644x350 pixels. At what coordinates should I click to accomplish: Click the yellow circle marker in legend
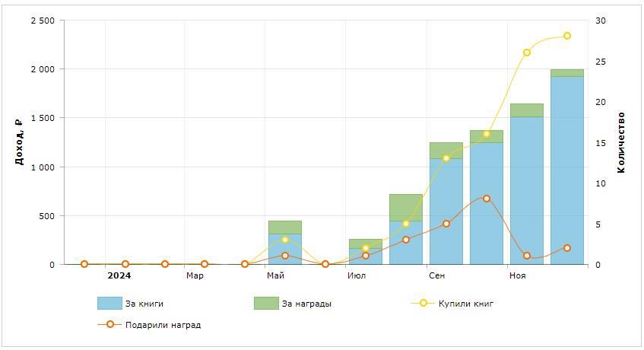pyautogui.click(x=424, y=304)
